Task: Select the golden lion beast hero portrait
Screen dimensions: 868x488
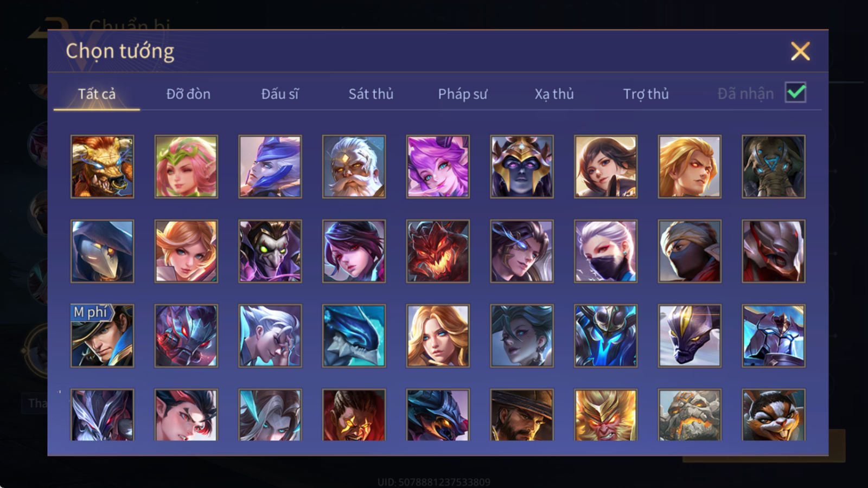Action: [x=102, y=166]
